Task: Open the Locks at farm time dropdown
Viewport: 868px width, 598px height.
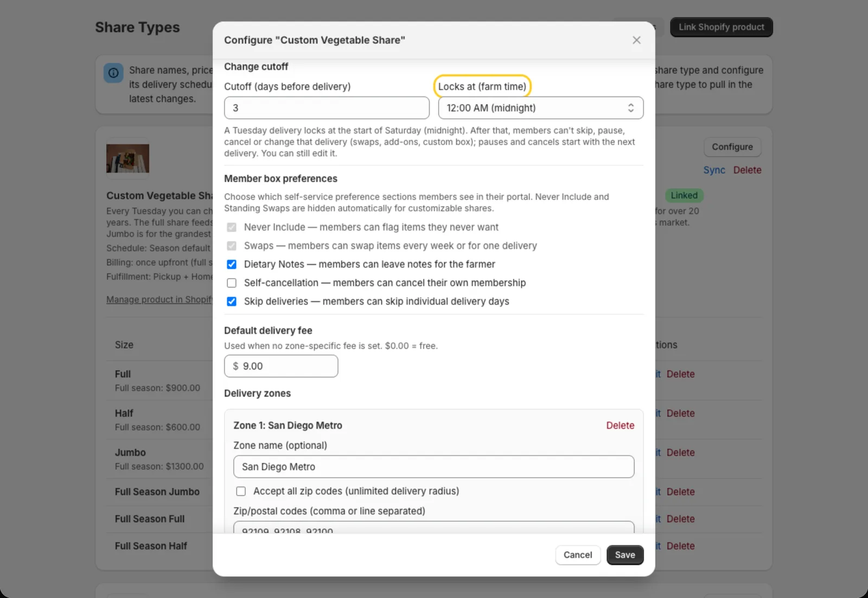Action: point(540,108)
